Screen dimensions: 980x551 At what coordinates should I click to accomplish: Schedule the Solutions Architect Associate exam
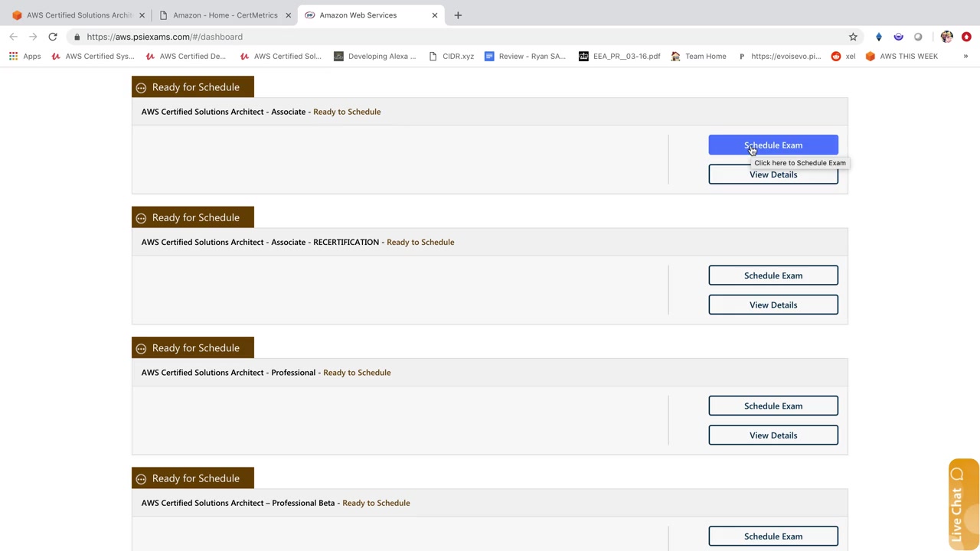point(773,145)
